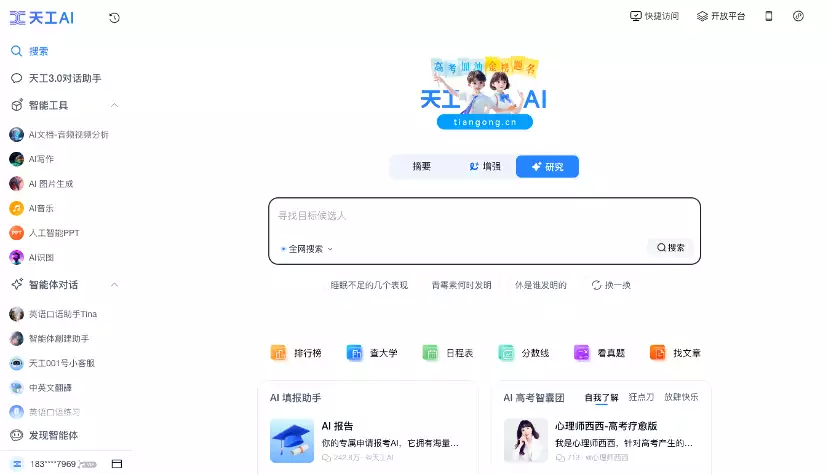Select the 放肆快乐 tab
The height and width of the screenshot is (476, 832).
[681, 397]
